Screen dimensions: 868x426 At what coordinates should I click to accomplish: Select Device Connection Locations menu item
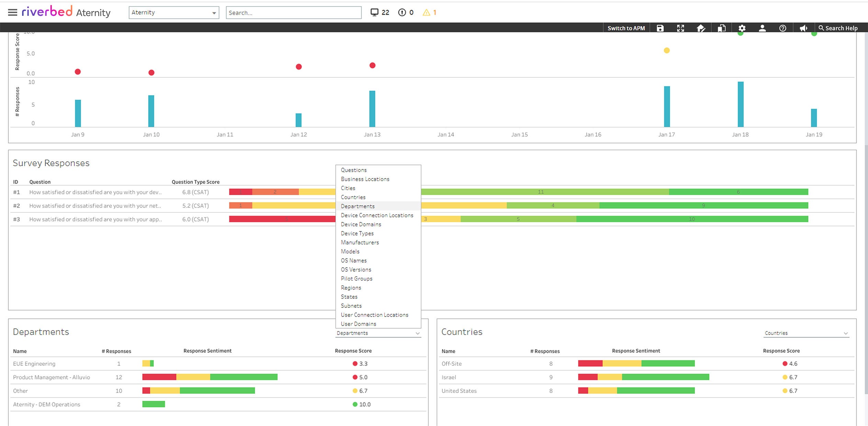pos(376,215)
